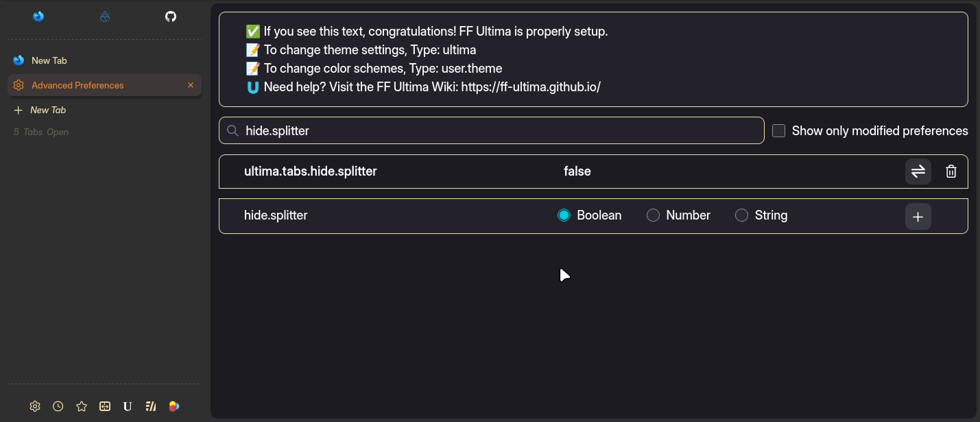Enable Show only modified preferences
Image resolution: width=980 pixels, height=422 pixels.
[x=779, y=131]
